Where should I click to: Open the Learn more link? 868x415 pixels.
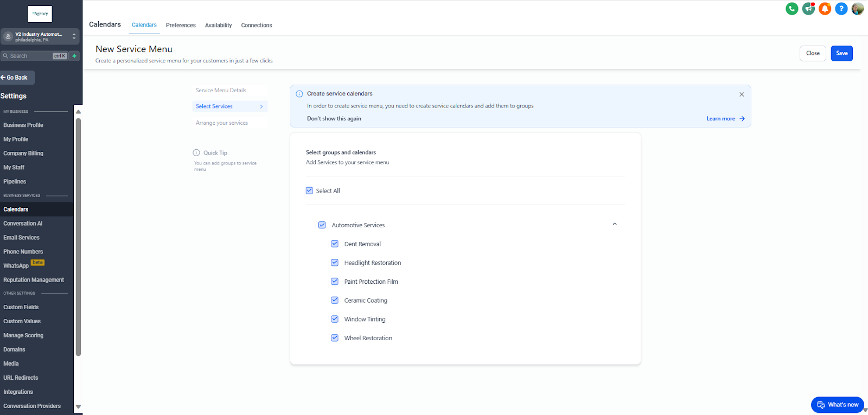pos(721,119)
